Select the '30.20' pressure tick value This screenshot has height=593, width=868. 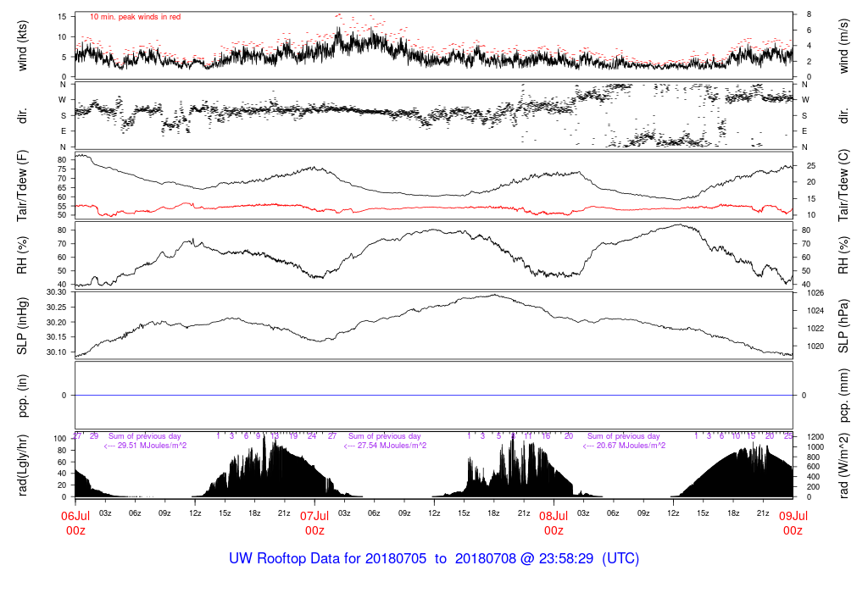(x=57, y=322)
